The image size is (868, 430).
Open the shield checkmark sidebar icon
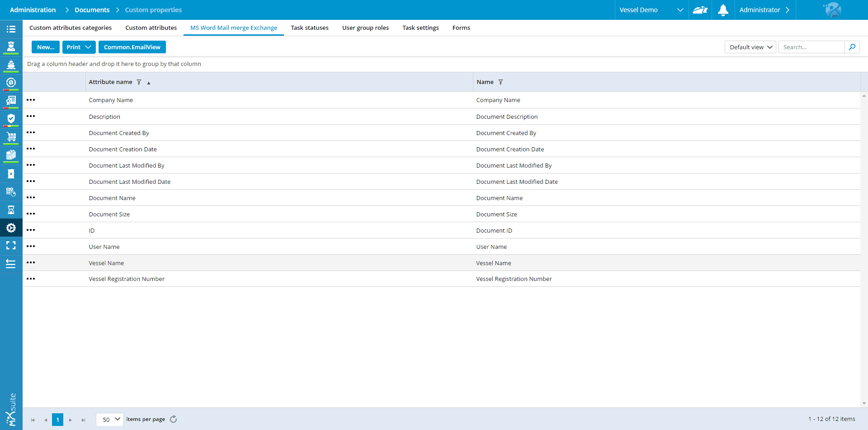tap(11, 118)
